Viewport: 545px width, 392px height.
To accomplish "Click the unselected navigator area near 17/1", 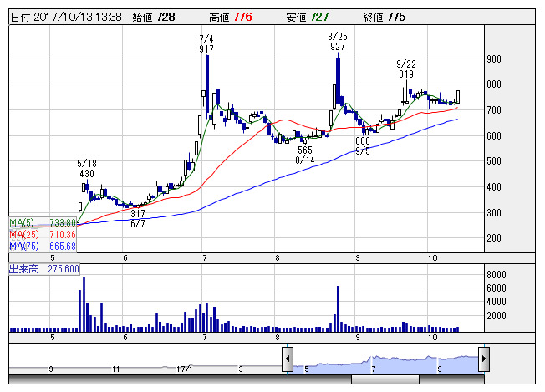I will [x=185, y=360].
